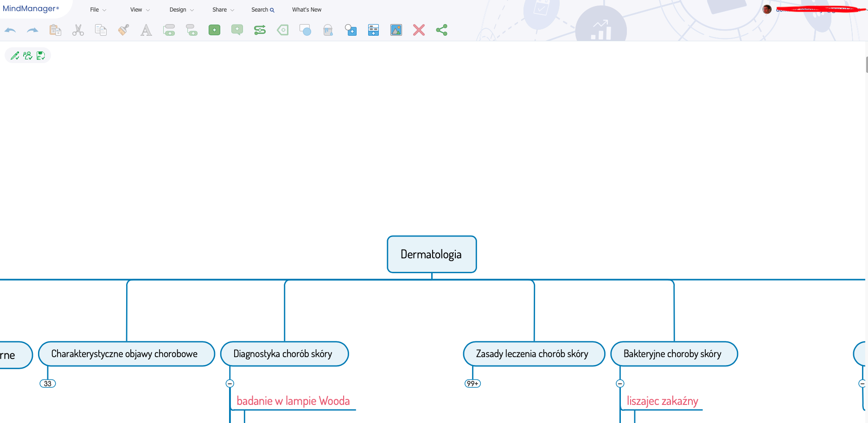Click the green share nodes icon
This screenshot has height=423, width=868.
pos(441,30)
